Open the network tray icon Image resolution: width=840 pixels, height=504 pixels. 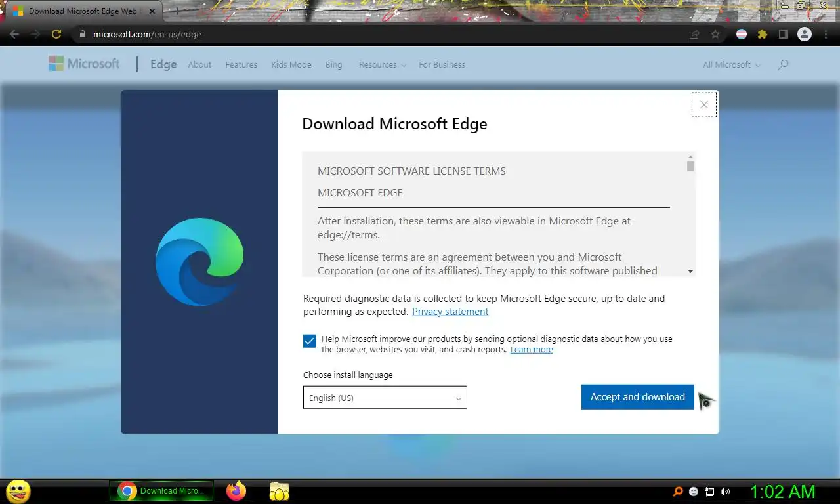(x=709, y=492)
